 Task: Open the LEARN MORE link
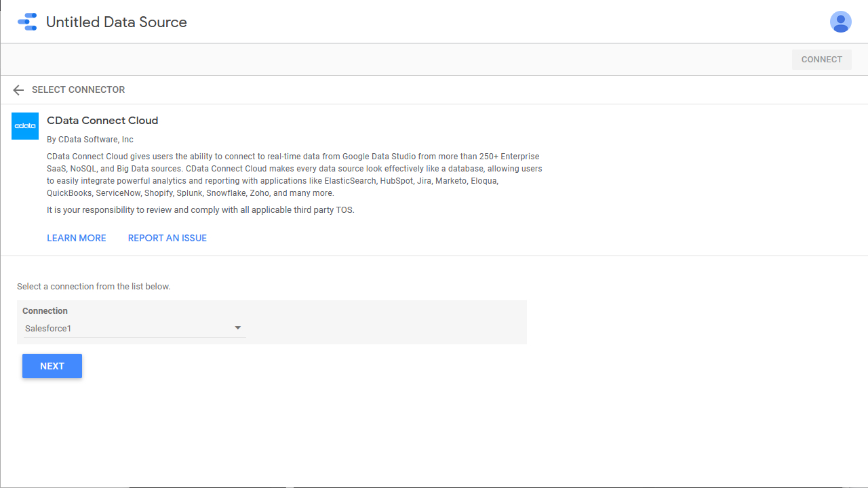click(x=77, y=238)
